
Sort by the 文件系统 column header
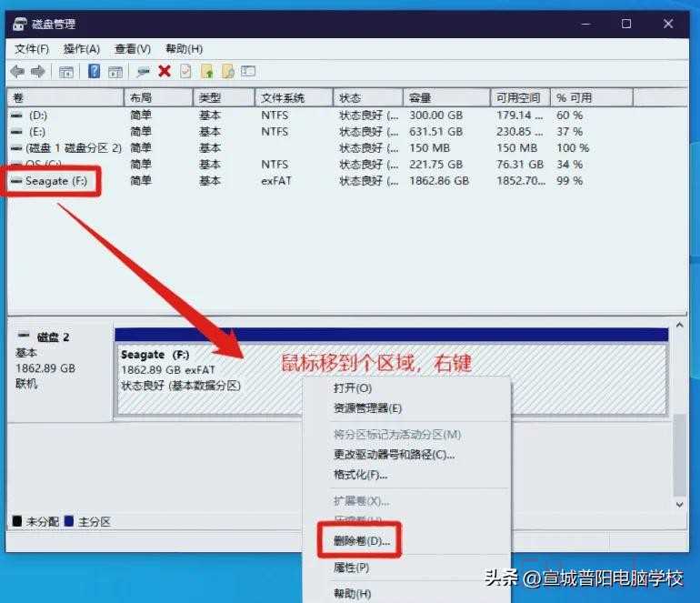coord(294,98)
